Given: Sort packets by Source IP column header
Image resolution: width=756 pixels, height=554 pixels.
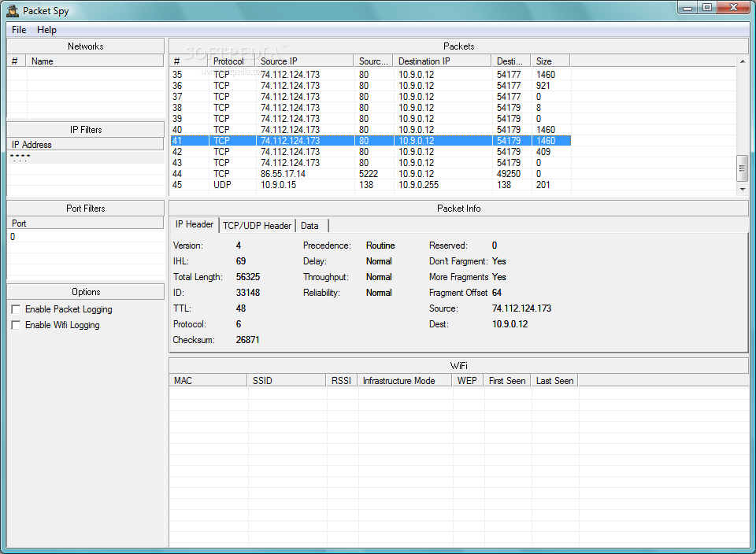Looking at the screenshot, I should [305, 61].
